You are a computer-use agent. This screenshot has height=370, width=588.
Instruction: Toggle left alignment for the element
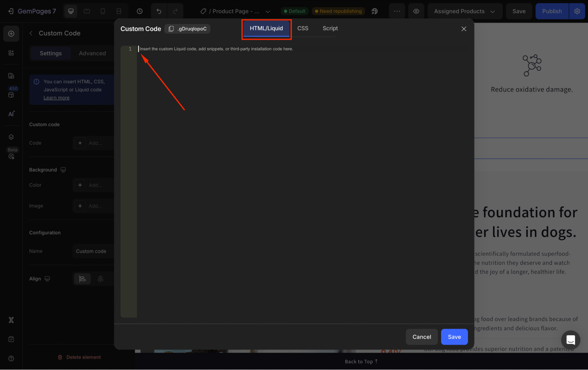82,278
